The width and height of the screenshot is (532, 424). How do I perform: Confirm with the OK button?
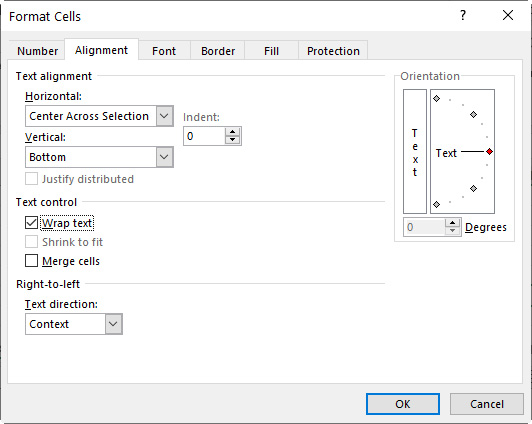click(403, 404)
